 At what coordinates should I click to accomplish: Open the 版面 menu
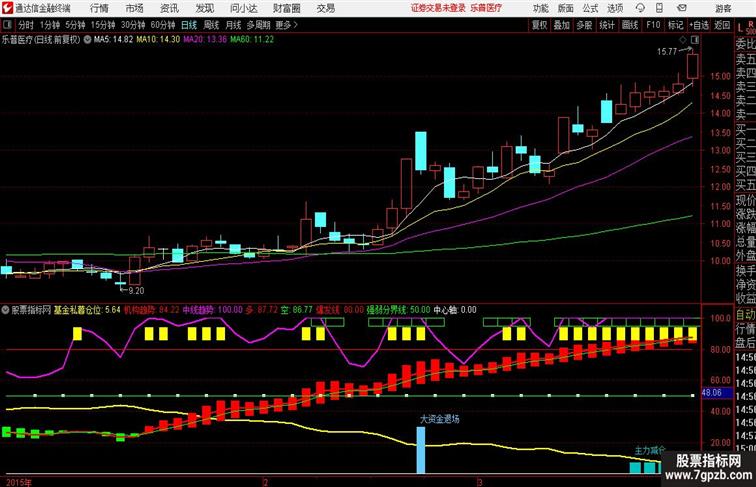tap(566, 8)
